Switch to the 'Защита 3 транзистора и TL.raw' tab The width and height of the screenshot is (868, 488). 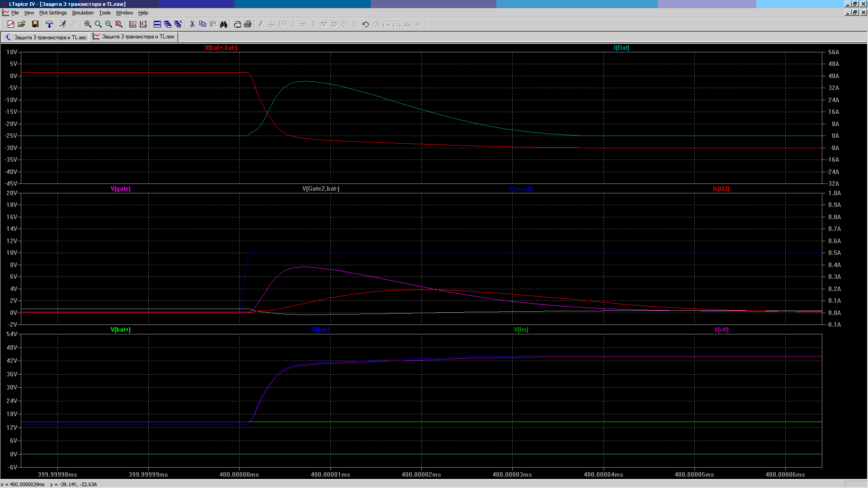pos(134,37)
